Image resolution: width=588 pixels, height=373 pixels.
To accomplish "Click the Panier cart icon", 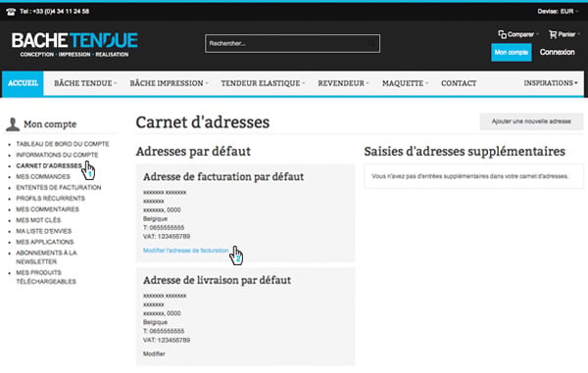I will 553,34.
